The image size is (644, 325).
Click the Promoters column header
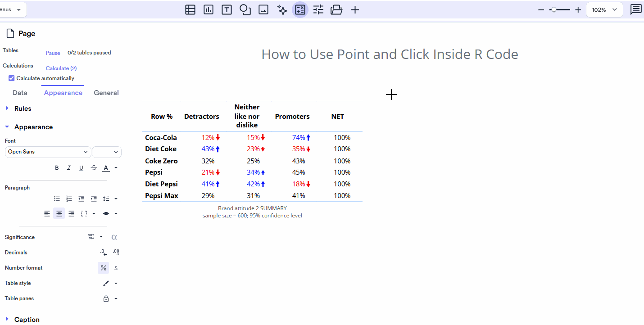(292, 117)
